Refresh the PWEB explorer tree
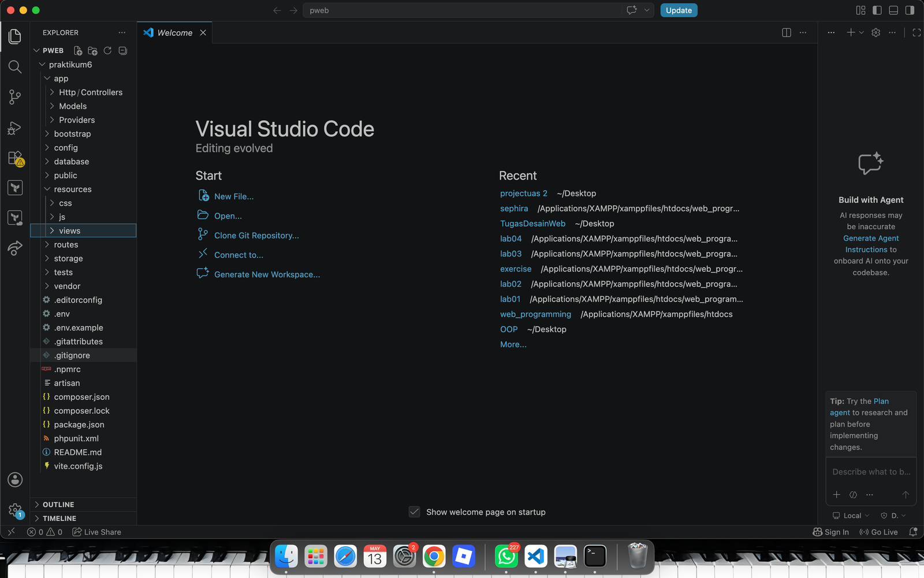 (107, 51)
